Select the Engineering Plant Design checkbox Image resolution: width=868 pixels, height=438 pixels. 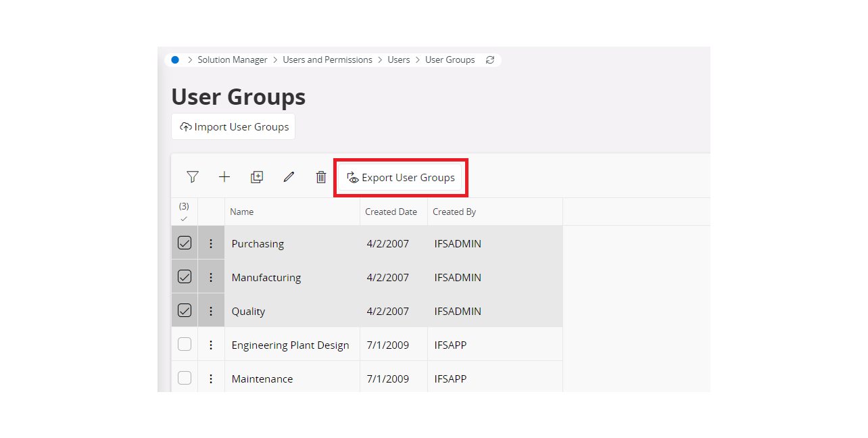[185, 344]
